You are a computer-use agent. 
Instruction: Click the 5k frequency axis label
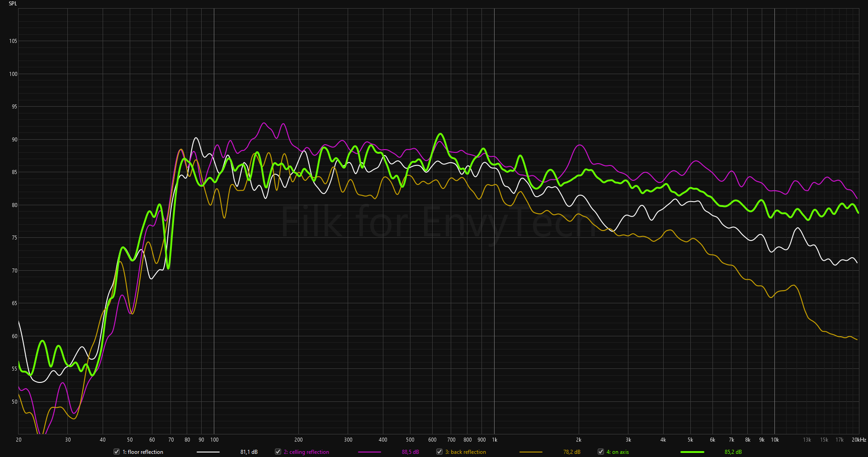pyautogui.click(x=690, y=440)
